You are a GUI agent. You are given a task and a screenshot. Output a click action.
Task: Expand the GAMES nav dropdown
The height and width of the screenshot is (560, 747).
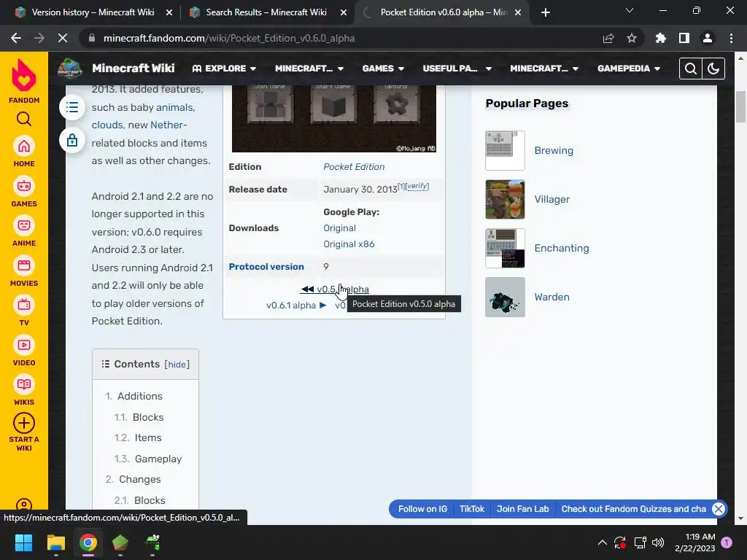coord(383,69)
